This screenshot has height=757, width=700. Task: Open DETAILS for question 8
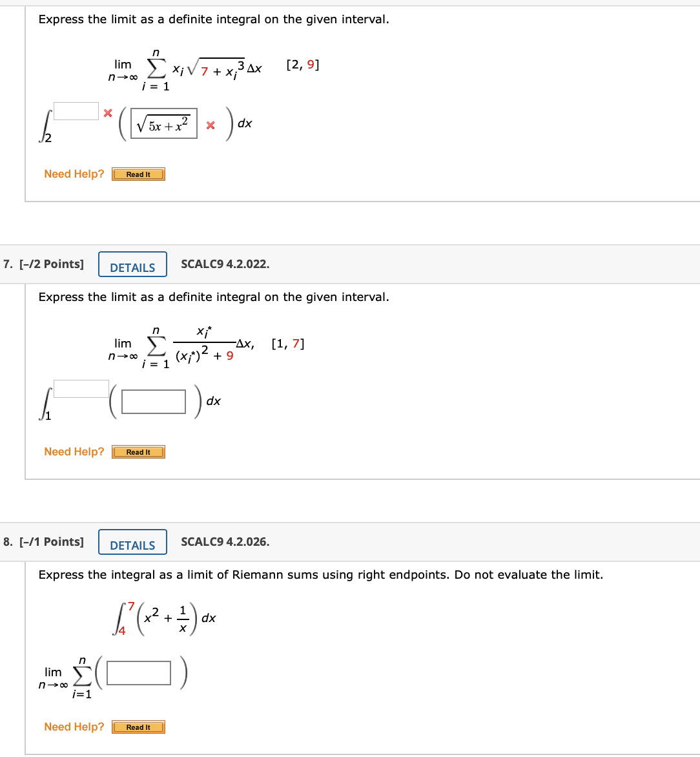(x=132, y=542)
